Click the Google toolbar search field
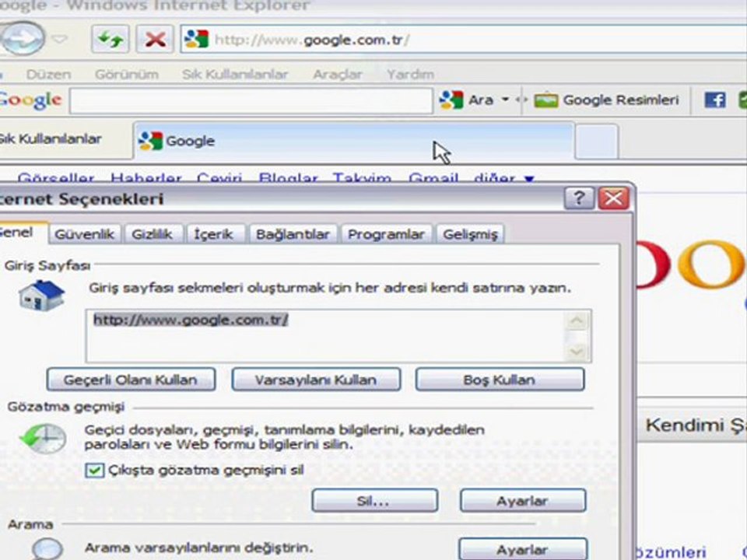The height and width of the screenshot is (560, 747). 251,100
